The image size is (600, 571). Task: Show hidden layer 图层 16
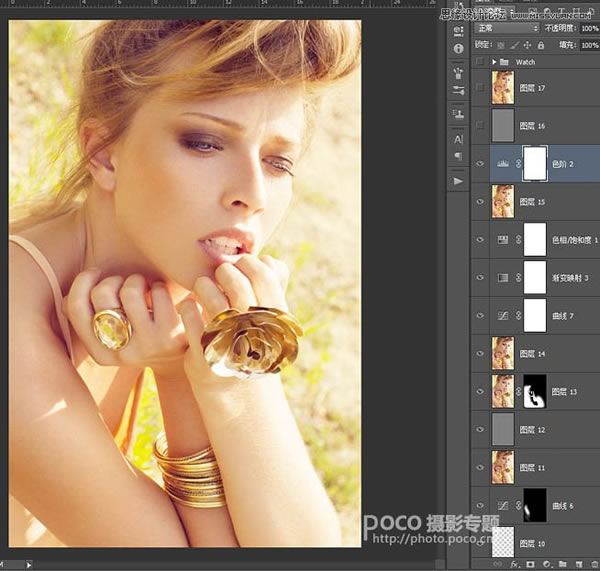click(479, 126)
